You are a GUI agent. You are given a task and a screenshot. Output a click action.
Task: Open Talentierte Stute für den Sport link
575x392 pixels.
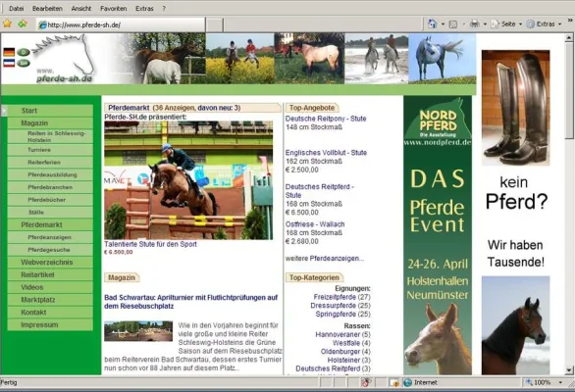(x=150, y=244)
